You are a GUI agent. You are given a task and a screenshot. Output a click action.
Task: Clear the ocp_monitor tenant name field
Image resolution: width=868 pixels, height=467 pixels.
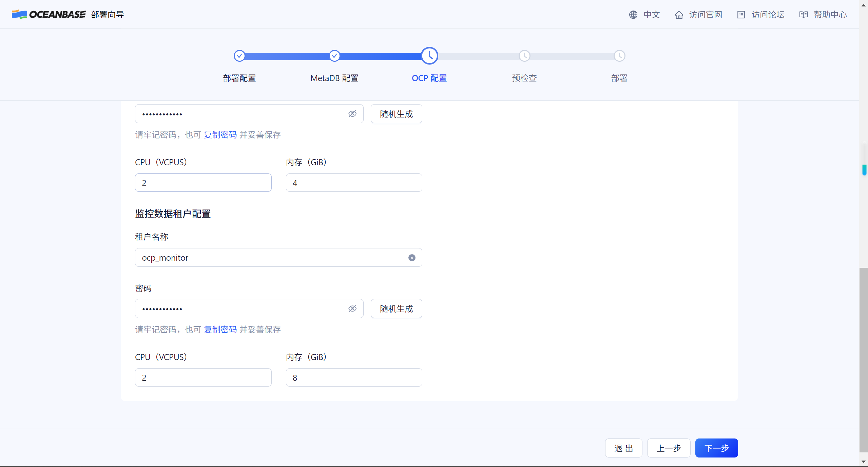[x=412, y=258]
